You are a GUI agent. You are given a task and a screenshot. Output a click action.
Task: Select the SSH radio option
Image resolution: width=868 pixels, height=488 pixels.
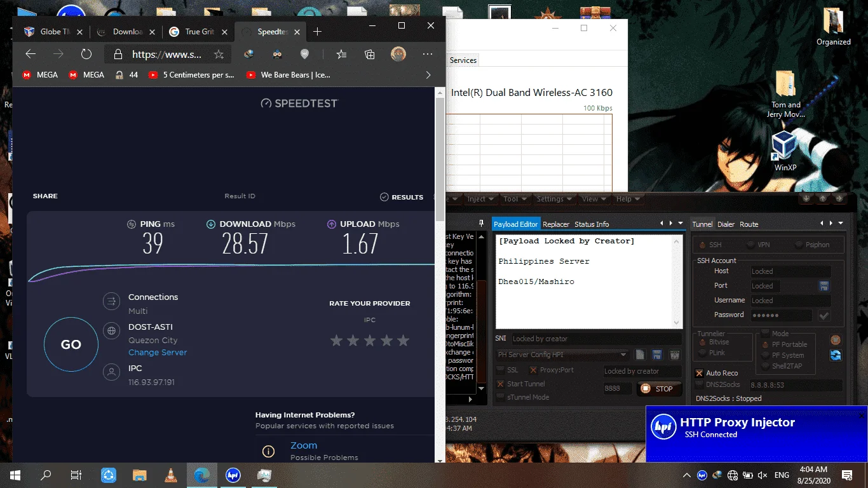click(x=710, y=245)
